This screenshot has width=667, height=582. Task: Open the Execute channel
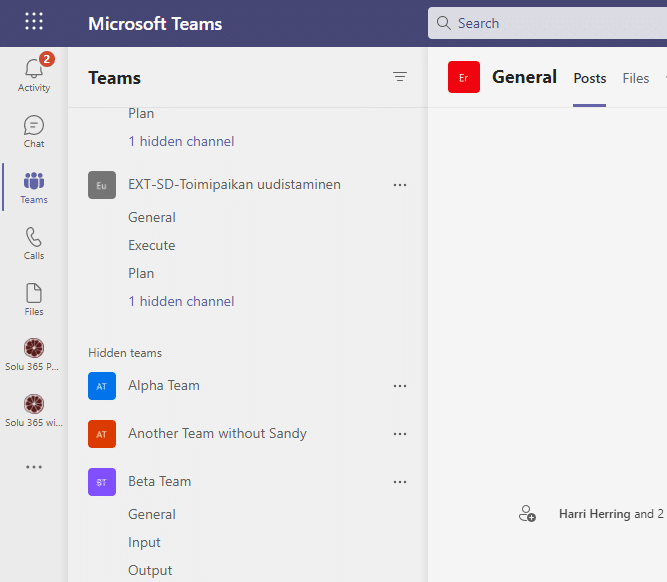point(152,245)
